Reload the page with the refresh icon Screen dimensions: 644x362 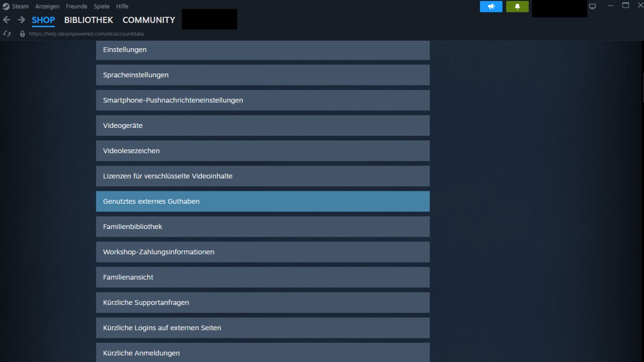pos(6,33)
